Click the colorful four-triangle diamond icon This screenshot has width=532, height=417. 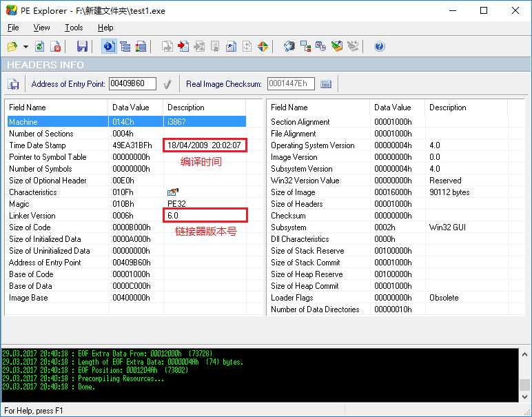click(x=263, y=46)
